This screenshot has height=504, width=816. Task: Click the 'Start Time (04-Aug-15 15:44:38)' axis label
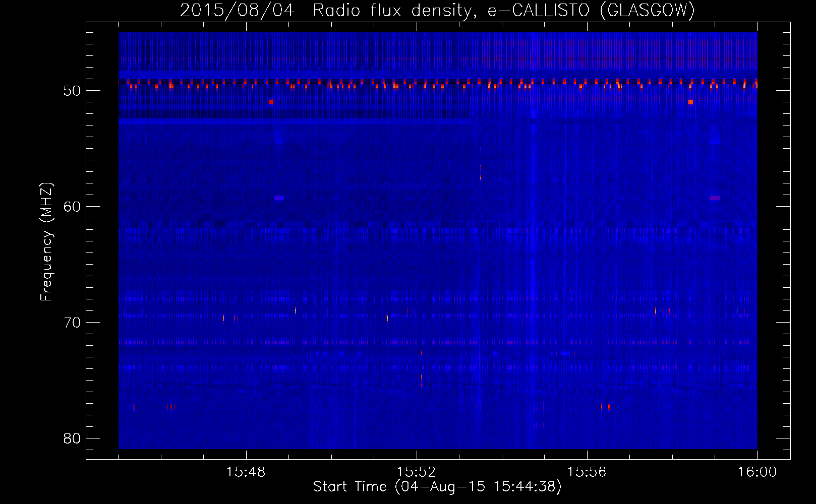coord(437,487)
